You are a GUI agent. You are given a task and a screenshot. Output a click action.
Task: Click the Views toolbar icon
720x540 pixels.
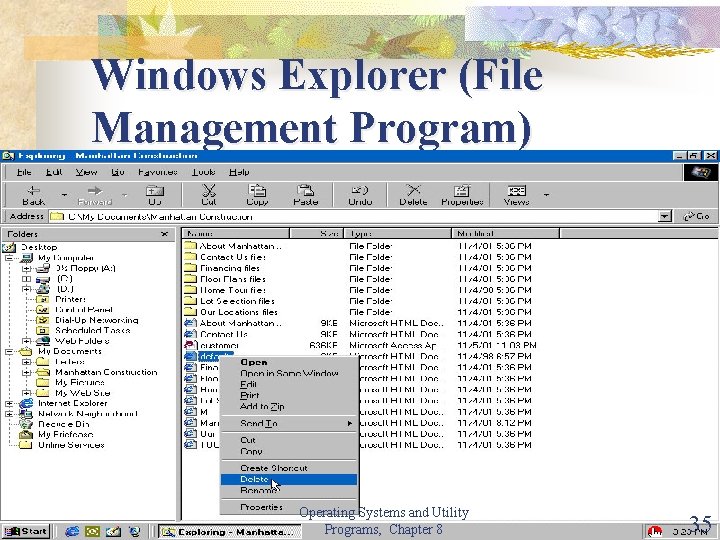pos(516,195)
